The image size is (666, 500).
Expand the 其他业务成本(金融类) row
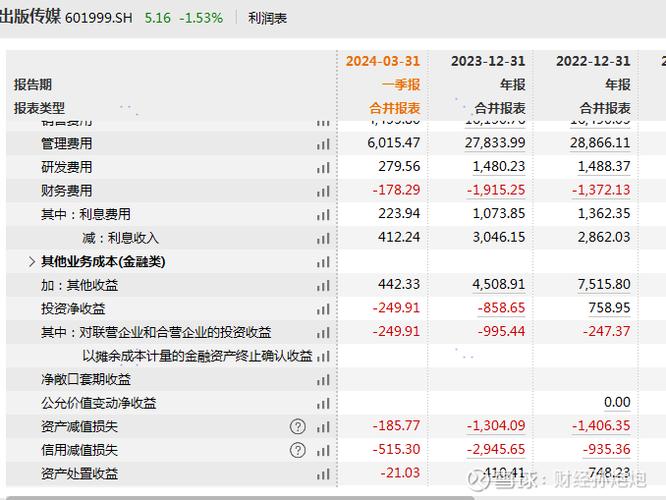(x=33, y=262)
